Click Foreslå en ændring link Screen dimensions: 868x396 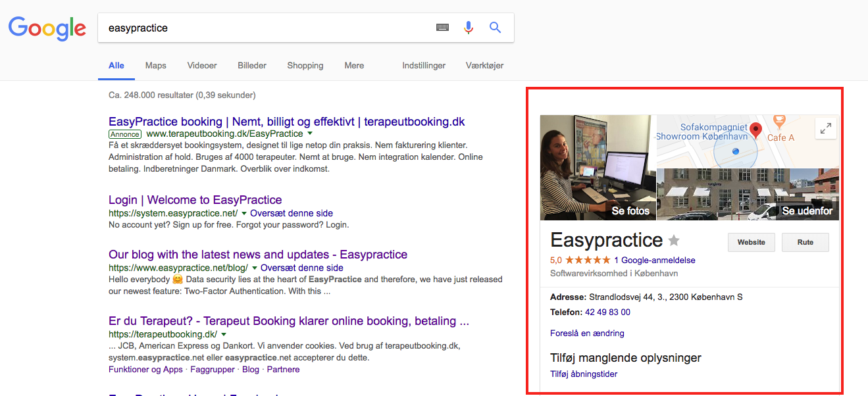[x=587, y=333]
